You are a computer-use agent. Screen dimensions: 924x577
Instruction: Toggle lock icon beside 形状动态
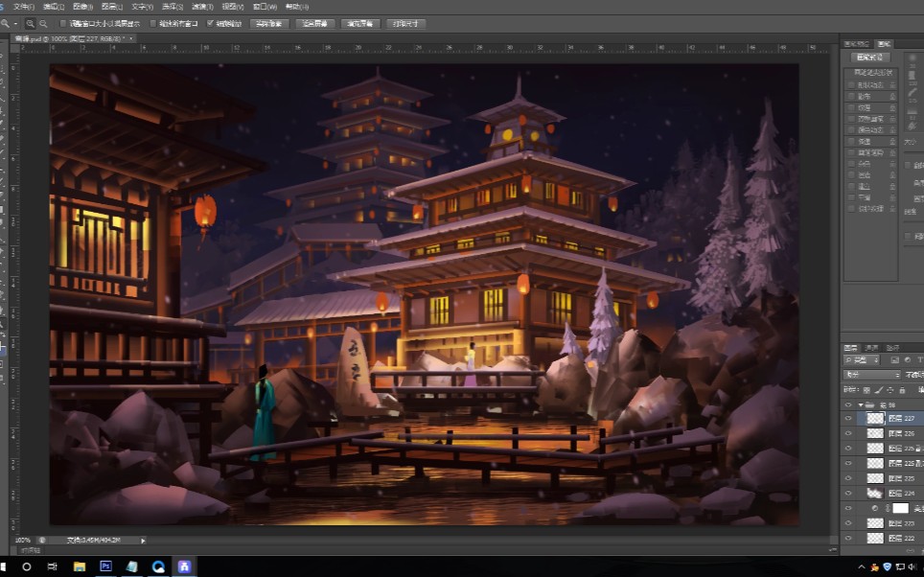coord(892,85)
